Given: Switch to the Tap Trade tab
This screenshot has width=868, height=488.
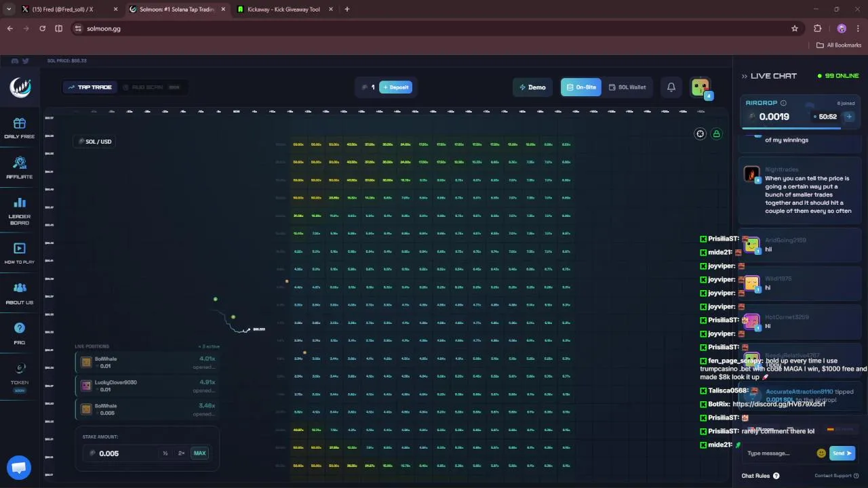Looking at the screenshot, I should [x=90, y=87].
